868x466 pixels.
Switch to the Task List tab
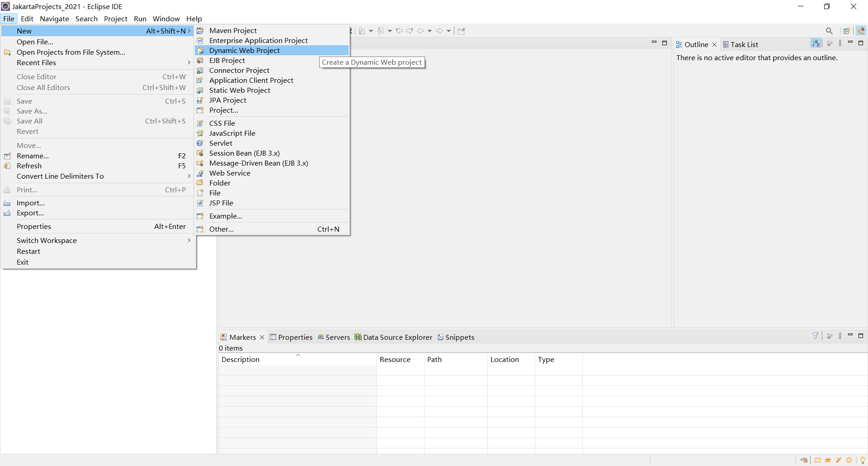click(x=741, y=44)
